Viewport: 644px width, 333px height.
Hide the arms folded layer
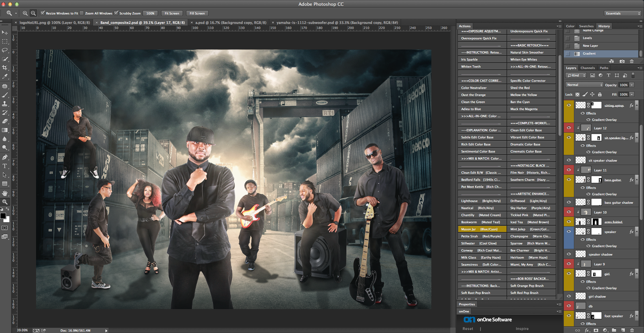tap(569, 222)
